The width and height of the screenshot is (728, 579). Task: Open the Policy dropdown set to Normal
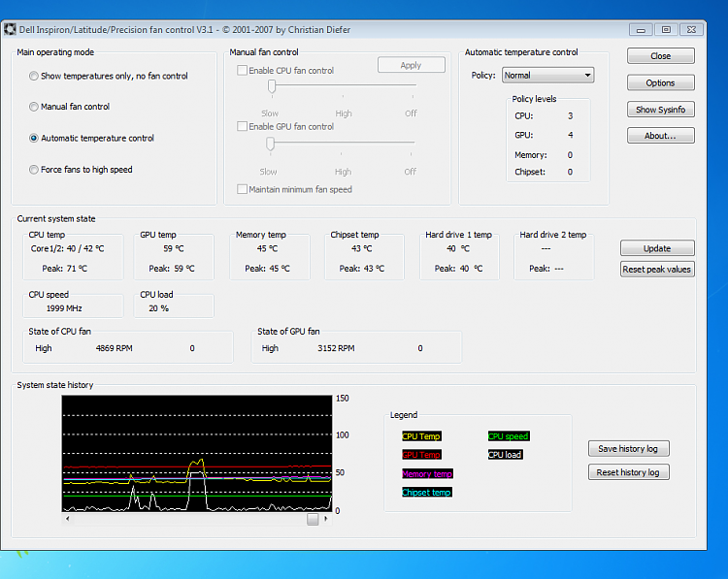547,75
